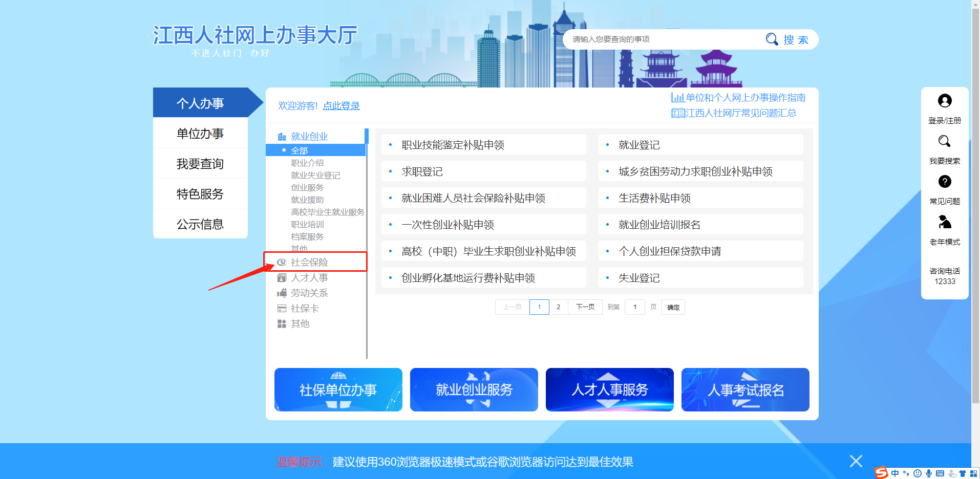Open the sidebar search magnifier icon
The height and width of the screenshot is (479, 980).
tap(944, 141)
